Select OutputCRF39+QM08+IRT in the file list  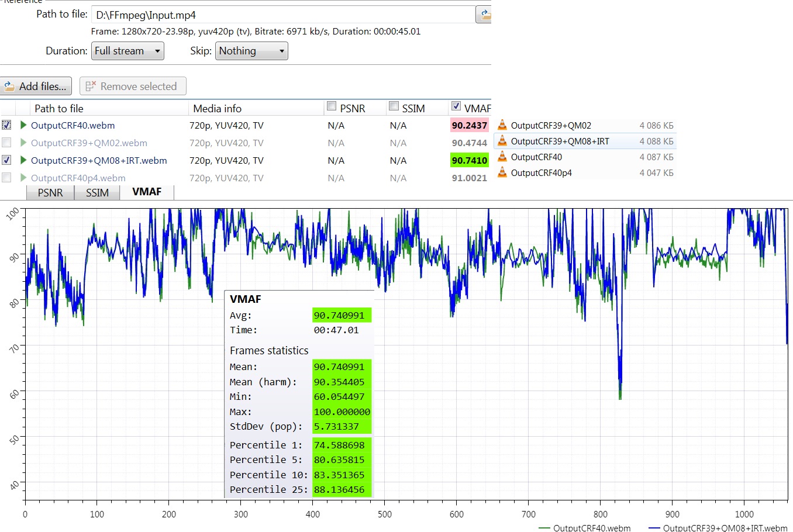(x=560, y=141)
